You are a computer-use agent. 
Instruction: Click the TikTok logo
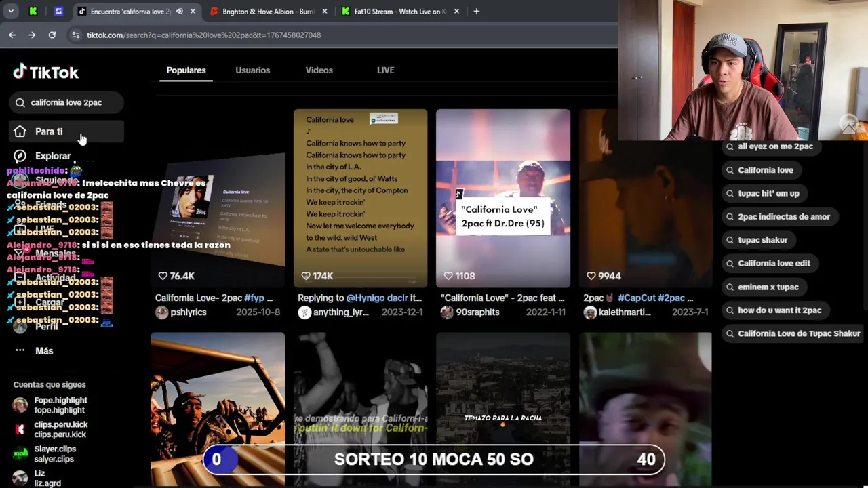click(x=46, y=72)
